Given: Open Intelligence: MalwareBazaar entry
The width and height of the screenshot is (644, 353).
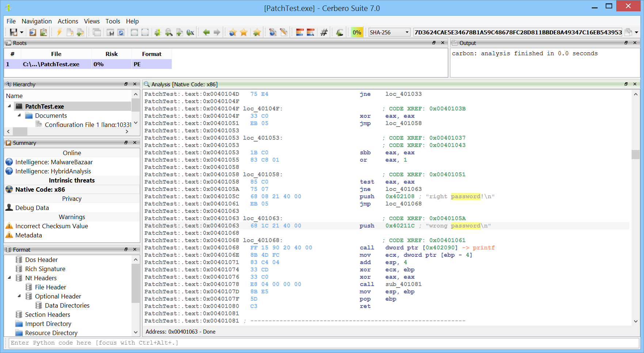Looking at the screenshot, I should coord(54,162).
